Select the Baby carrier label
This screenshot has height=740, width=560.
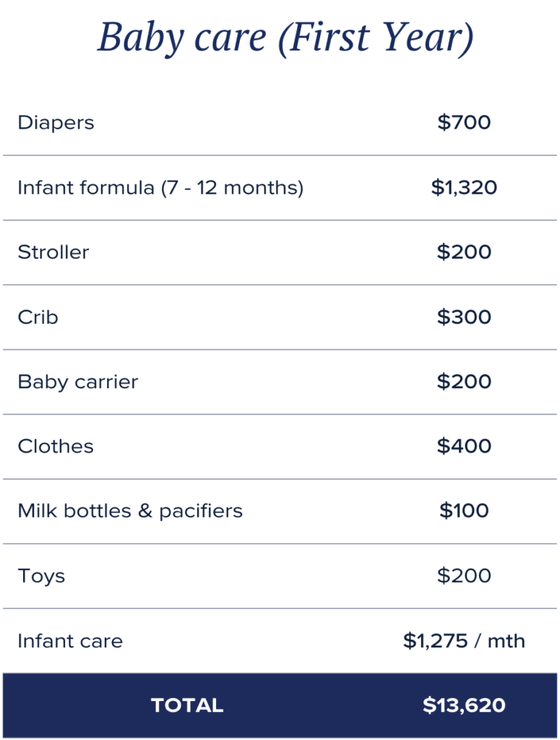tap(78, 382)
